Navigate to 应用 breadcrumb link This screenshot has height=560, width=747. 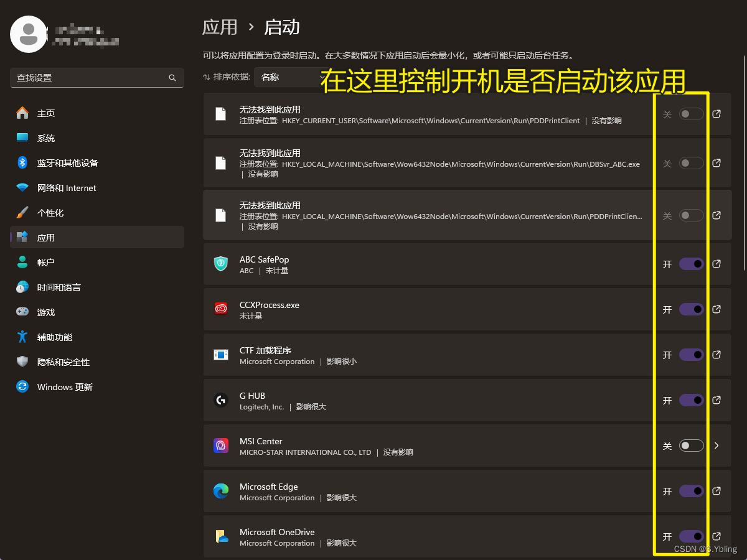220,27
